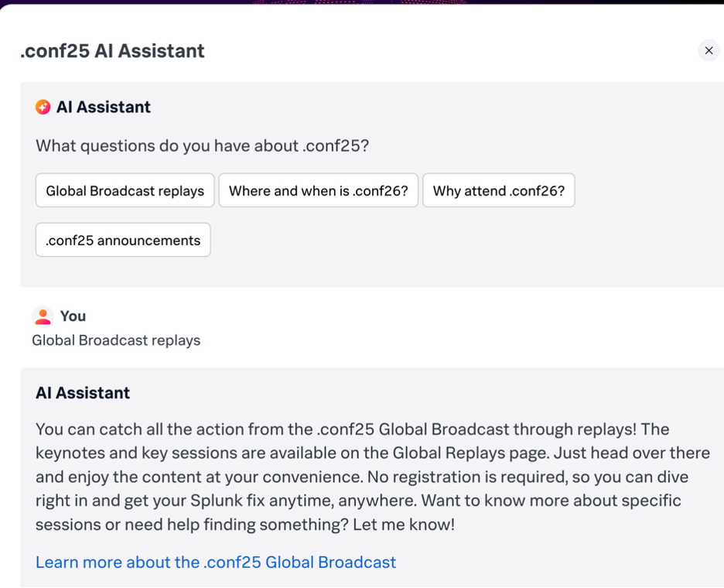724x588 pixels.
Task: Click "No registration is required" in the reply
Action: [463, 477]
